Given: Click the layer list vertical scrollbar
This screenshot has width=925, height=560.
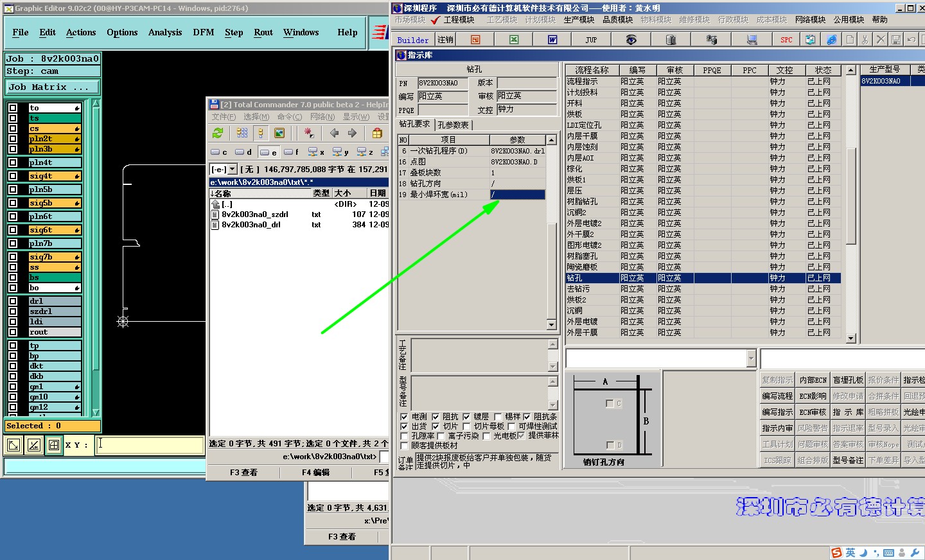Looking at the screenshot, I should tap(96, 258).
